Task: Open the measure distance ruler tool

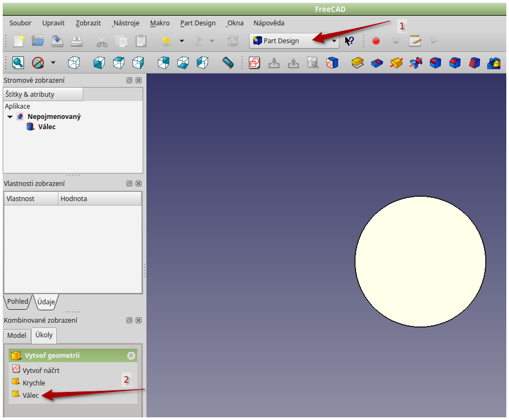Action: [228, 63]
